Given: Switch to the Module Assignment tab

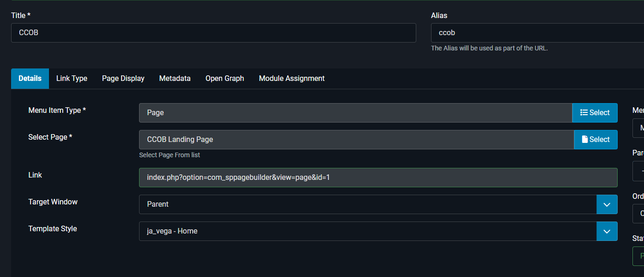Looking at the screenshot, I should [292, 79].
